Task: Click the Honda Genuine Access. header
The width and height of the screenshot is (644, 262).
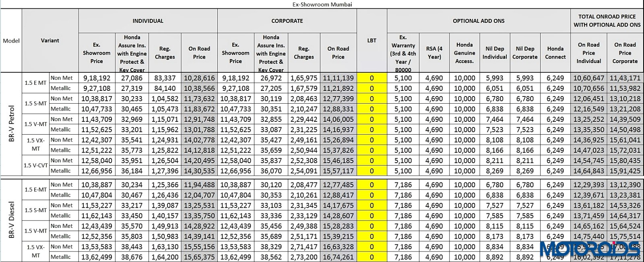Action: pyautogui.click(x=464, y=53)
